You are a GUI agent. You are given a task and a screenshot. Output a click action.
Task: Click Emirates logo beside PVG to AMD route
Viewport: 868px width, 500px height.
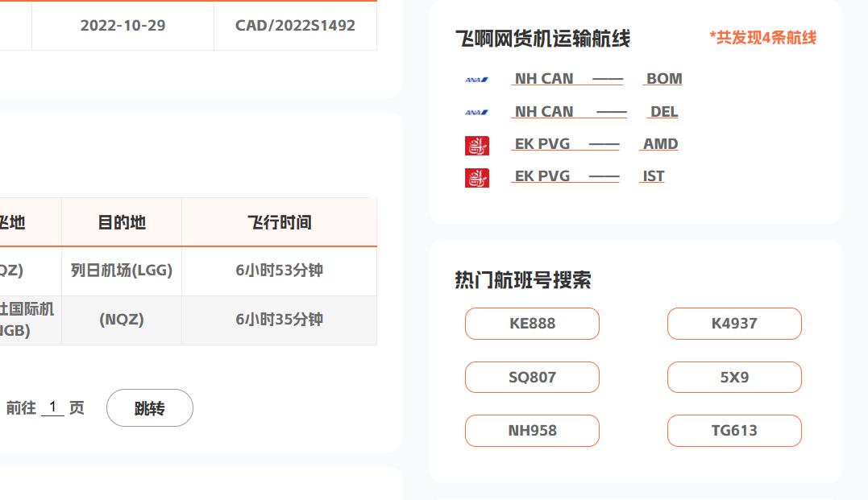(x=476, y=146)
